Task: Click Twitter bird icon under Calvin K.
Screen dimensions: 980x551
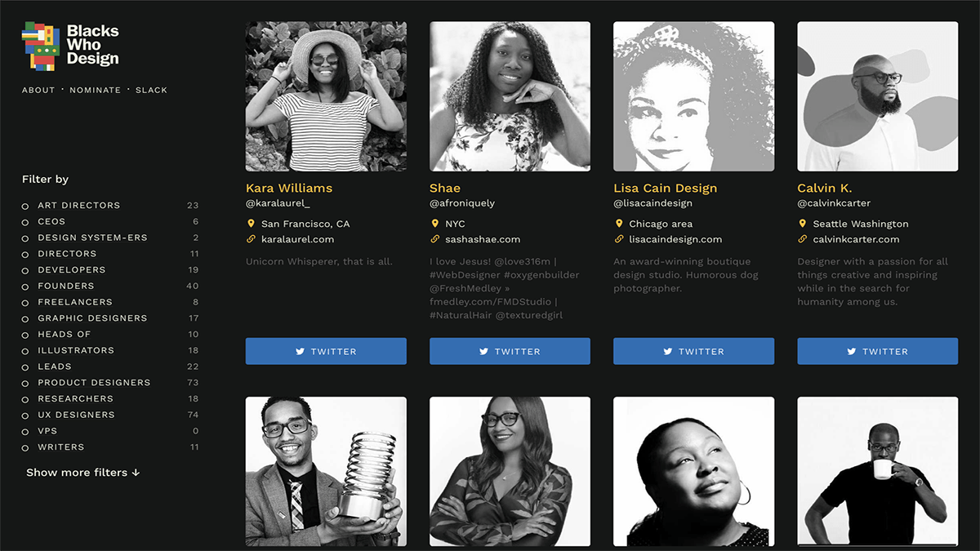Action: pyautogui.click(x=852, y=352)
